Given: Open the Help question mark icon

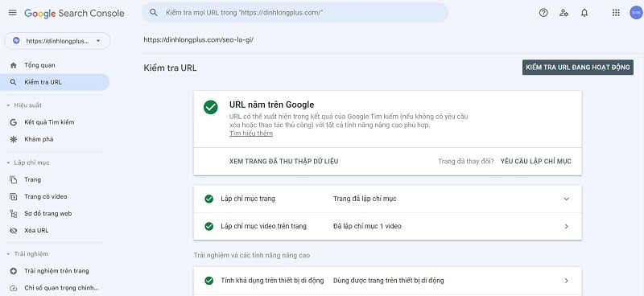Looking at the screenshot, I should 543,13.
